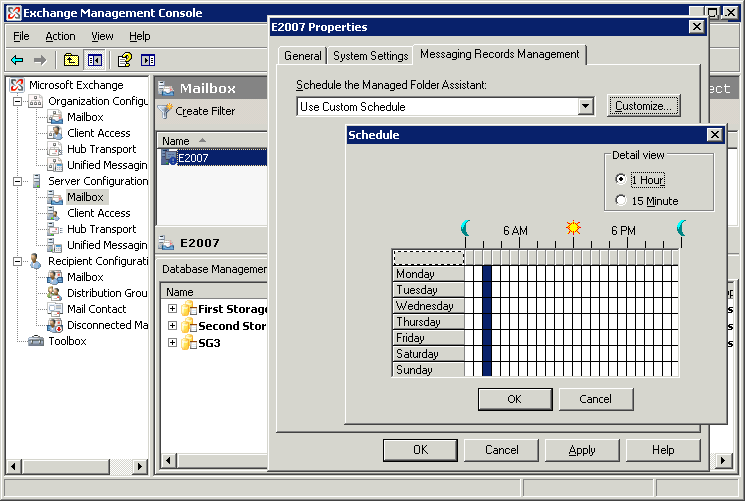
Task: Click Cancel in the Schedule dialog
Action: tap(595, 399)
